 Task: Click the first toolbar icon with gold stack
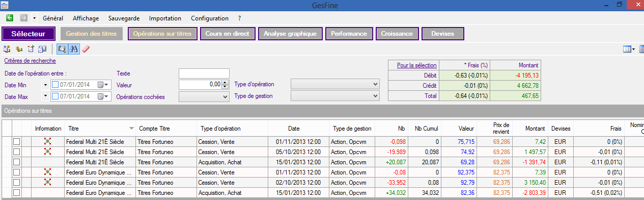[x=7, y=49]
